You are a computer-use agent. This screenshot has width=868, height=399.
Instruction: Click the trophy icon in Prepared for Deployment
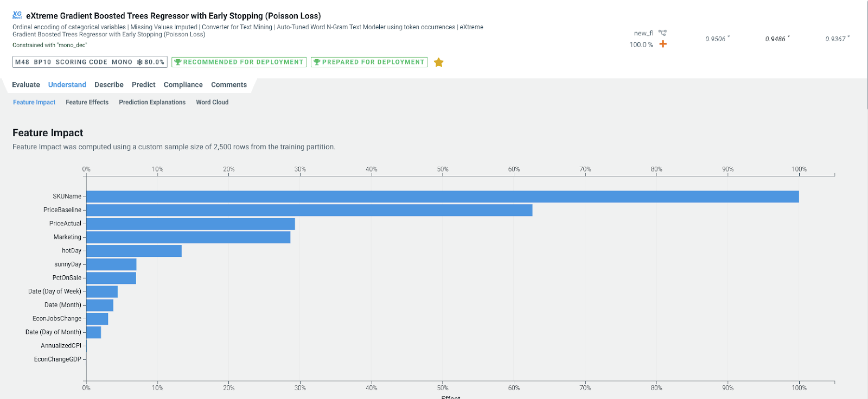click(316, 62)
